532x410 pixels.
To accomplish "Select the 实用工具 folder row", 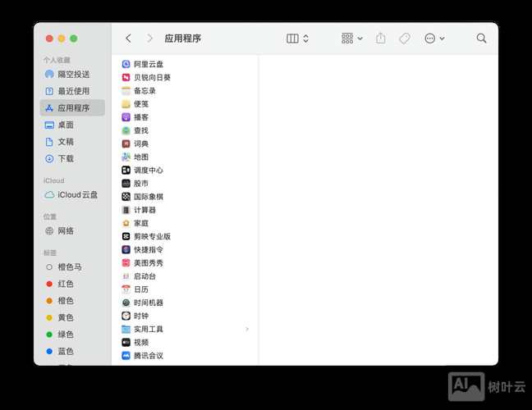I will (x=185, y=329).
